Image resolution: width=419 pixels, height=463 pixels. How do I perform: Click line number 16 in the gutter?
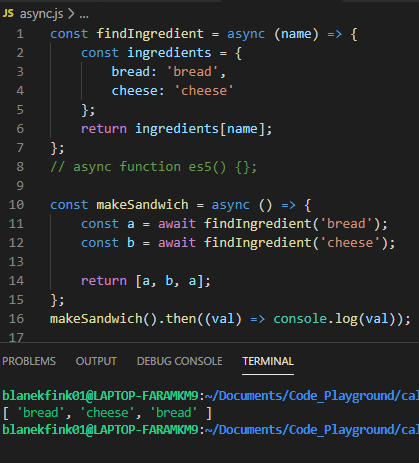[16, 319]
